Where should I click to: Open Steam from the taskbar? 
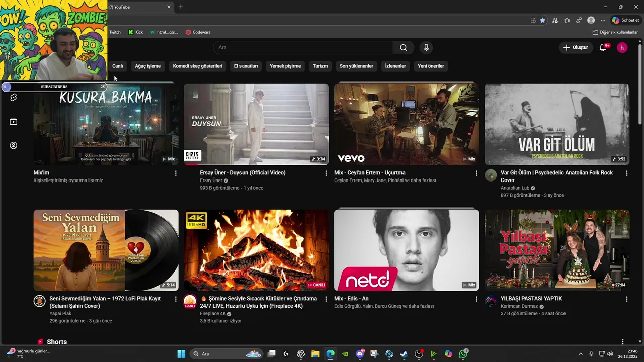404,354
